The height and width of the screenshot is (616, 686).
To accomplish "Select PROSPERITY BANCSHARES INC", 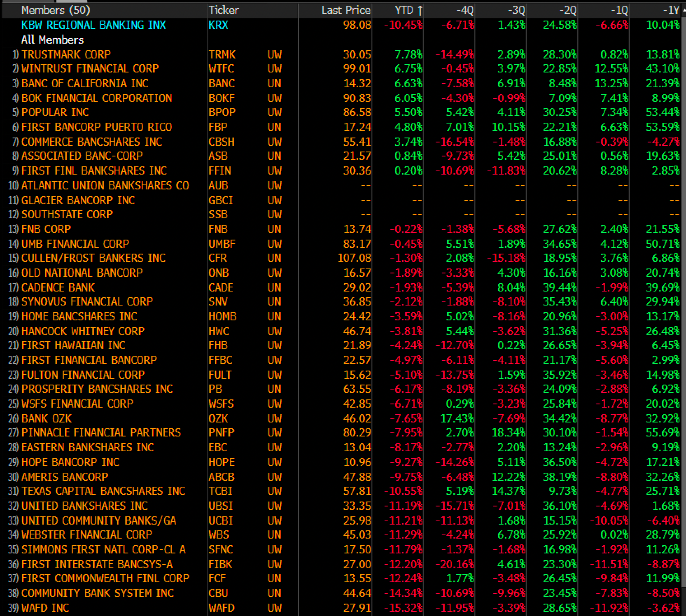I will click(x=97, y=389).
